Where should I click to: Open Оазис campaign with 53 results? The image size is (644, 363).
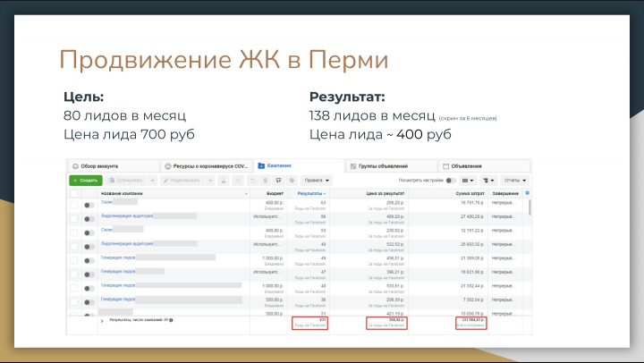click(x=106, y=230)
